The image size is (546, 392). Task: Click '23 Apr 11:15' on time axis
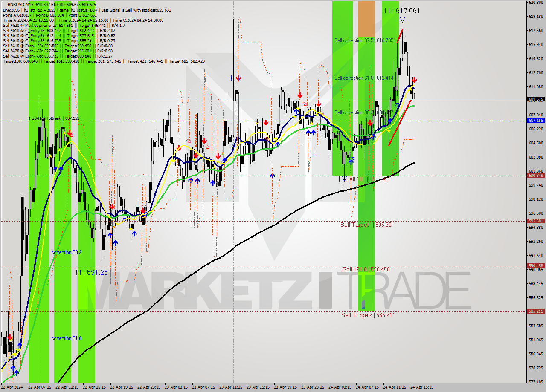[x=231, y=387]
